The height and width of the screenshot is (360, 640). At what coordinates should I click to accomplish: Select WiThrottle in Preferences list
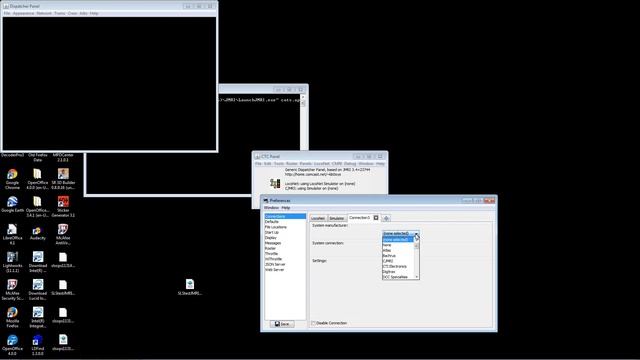pos(285,259)
